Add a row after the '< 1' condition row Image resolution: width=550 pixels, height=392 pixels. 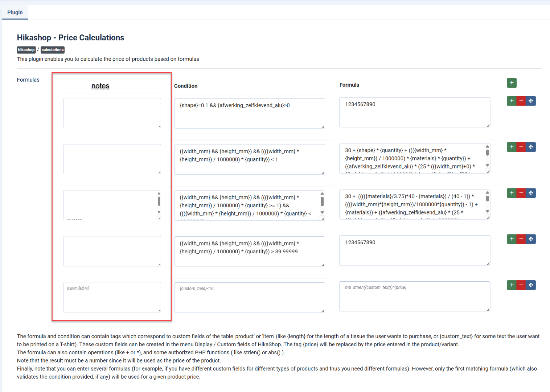coord(512,147)
